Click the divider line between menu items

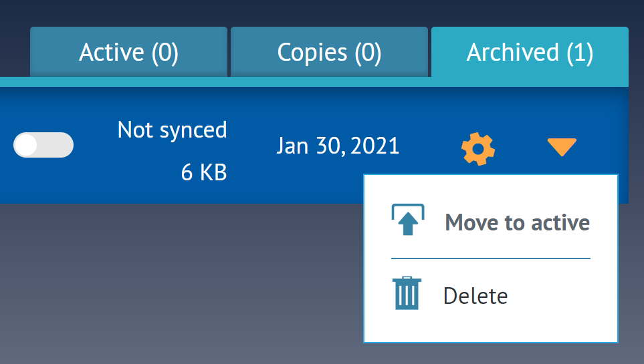(490, 258)
